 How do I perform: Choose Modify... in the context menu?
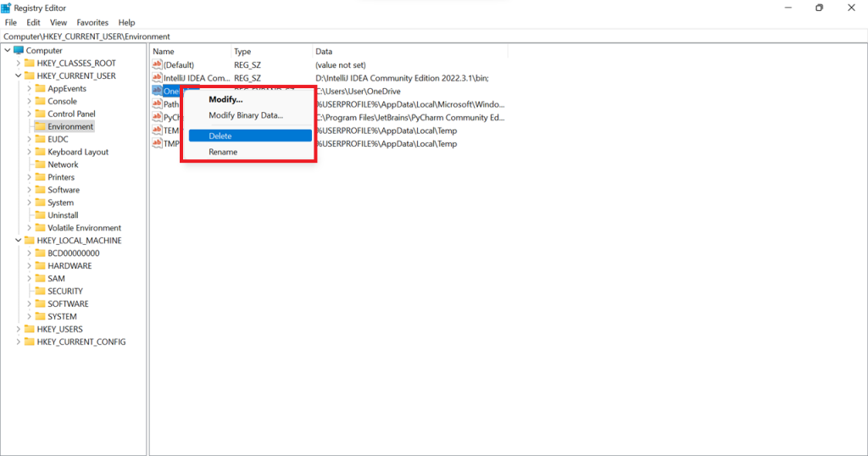250,100
